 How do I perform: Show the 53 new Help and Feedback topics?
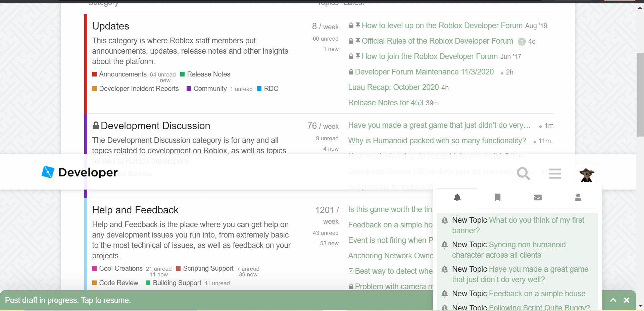(329, 243)
